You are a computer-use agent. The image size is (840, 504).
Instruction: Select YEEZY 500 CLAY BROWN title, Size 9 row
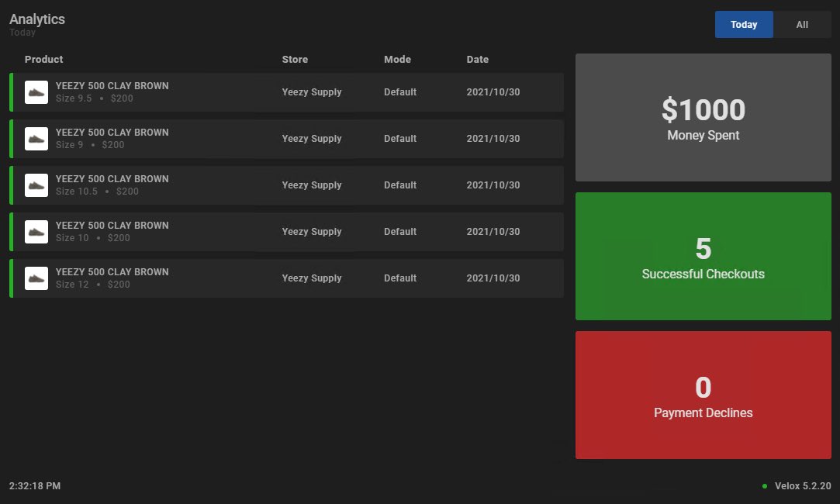coord(112,133)
